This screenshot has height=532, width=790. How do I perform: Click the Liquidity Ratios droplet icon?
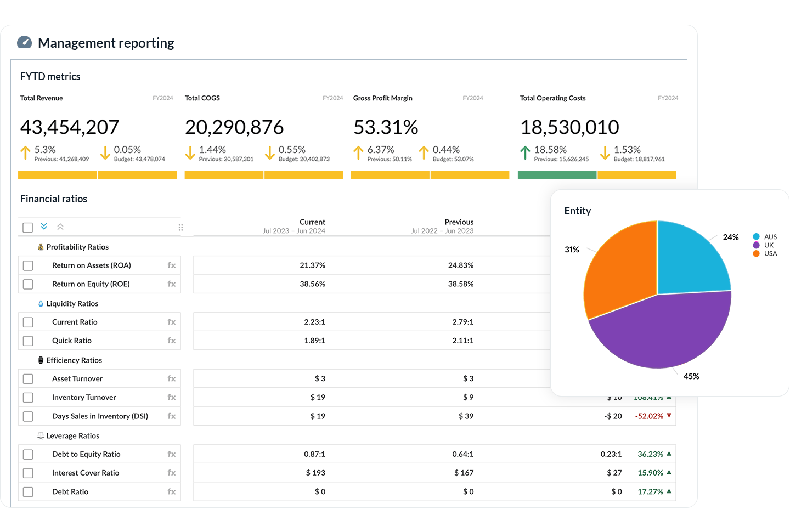41,303
